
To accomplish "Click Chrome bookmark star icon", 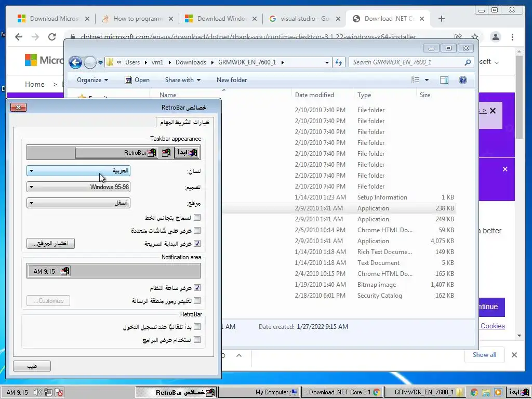I will tap(475, 37).
